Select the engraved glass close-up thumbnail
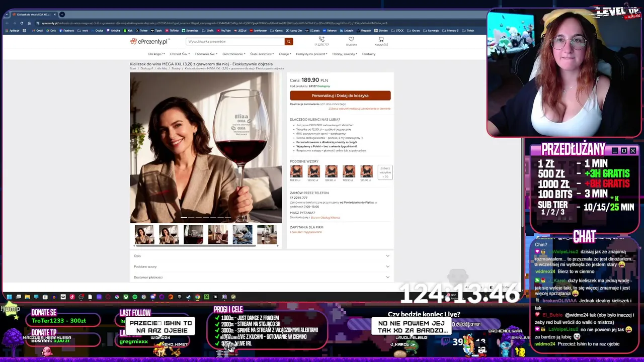 tap(193, 235)
